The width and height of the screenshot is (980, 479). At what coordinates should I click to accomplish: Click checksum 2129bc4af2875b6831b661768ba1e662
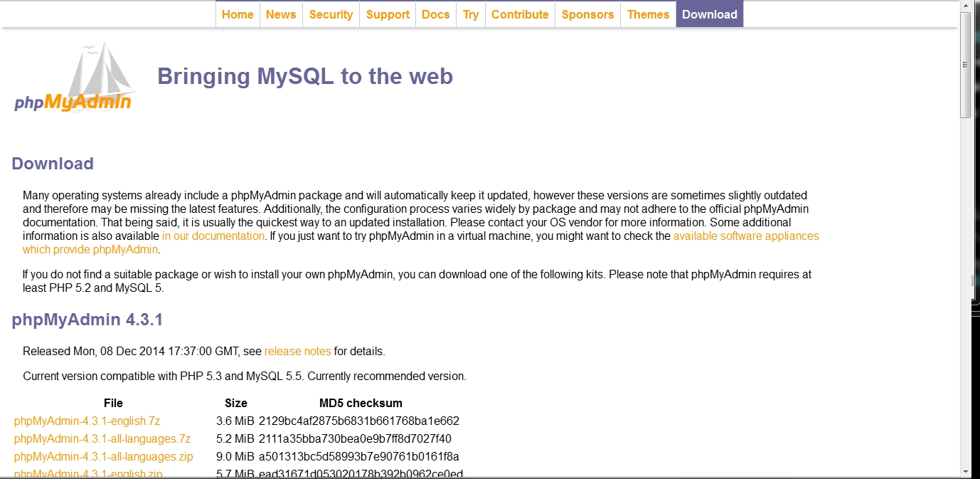[x=359, y=421]
